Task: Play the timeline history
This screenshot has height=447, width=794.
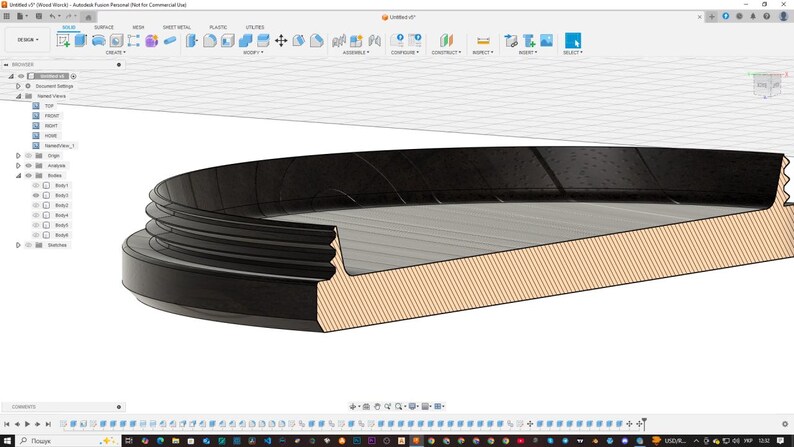Action: (x=27, y=424)
